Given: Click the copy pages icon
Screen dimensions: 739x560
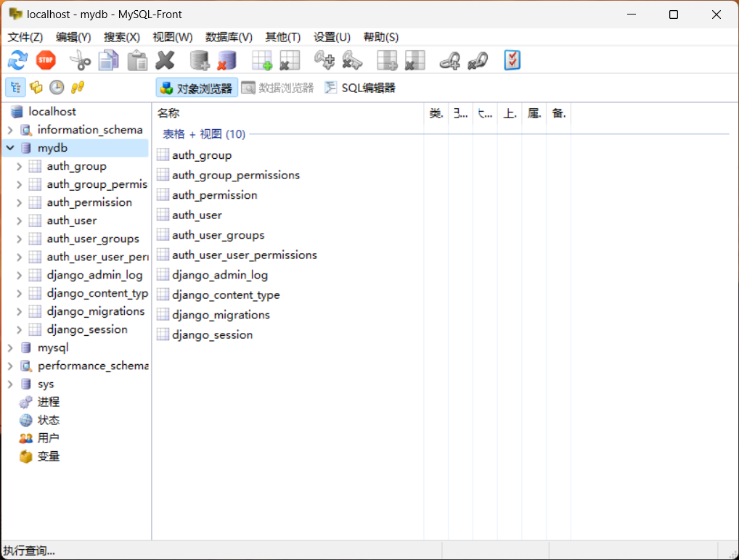Looking at the screenshot, I should (109, 60).
